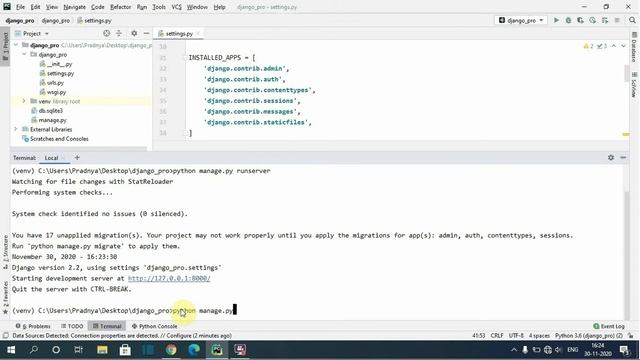This screenshot has width=640, height=360.
Task: Open the Tools menu
Action: 159,7
